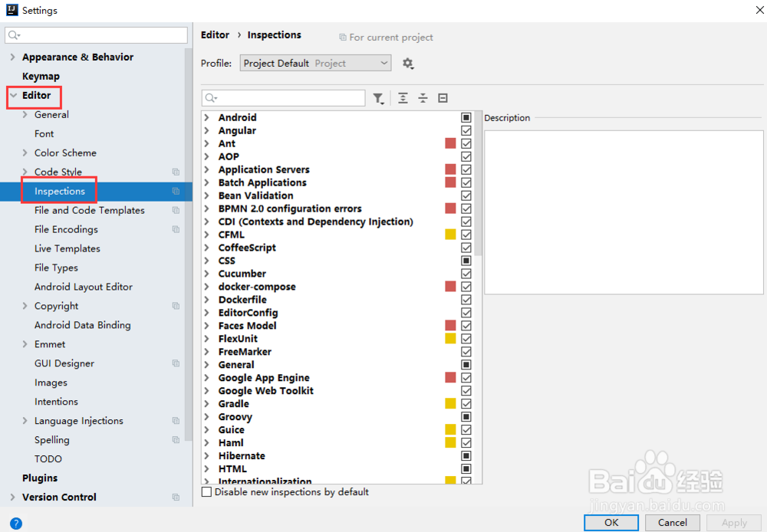Select Inspections in the settings sidebar
Screen dimensions: 767x532
click(58, 191)
